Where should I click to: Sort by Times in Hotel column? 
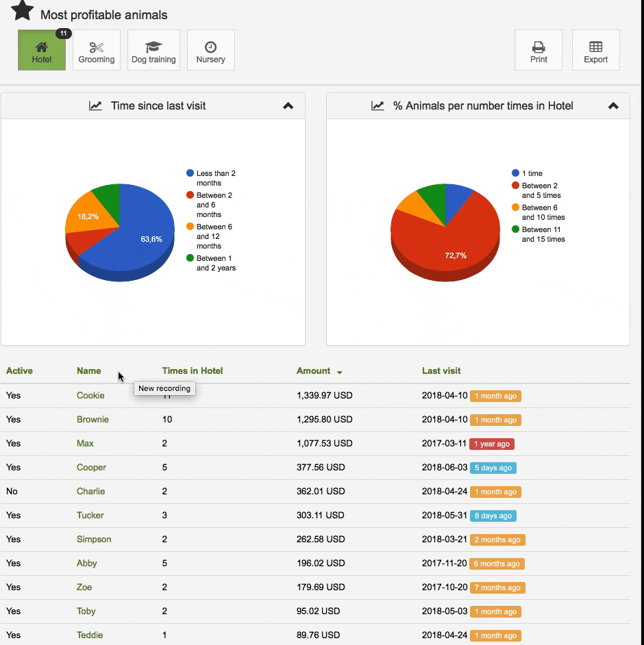click(x=192, y=370)
